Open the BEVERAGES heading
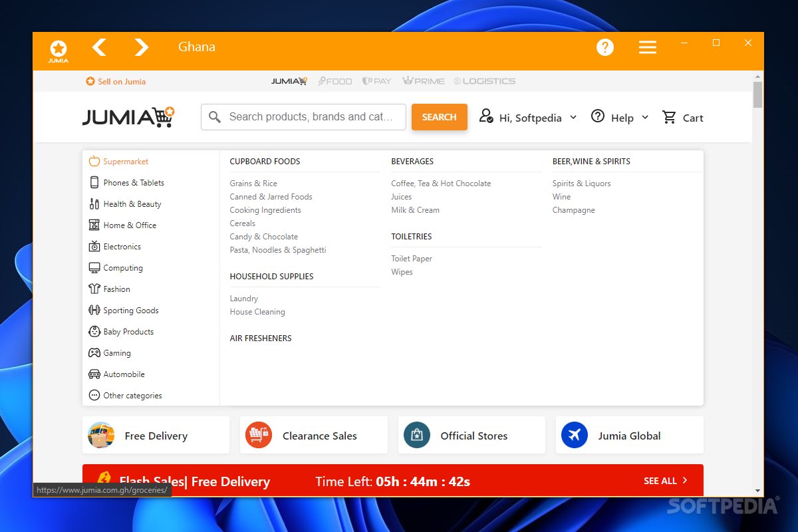The width and height of the screenshot is (798, 532). pos(412,162)
